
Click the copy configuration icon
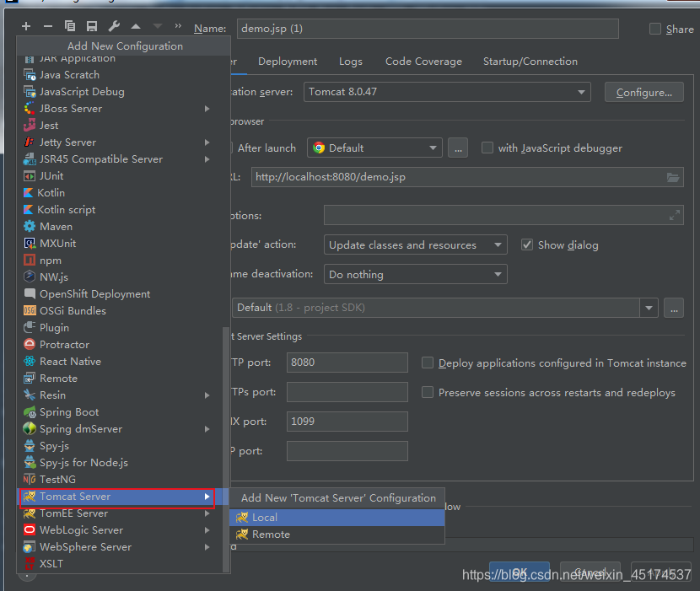[70, 26]
